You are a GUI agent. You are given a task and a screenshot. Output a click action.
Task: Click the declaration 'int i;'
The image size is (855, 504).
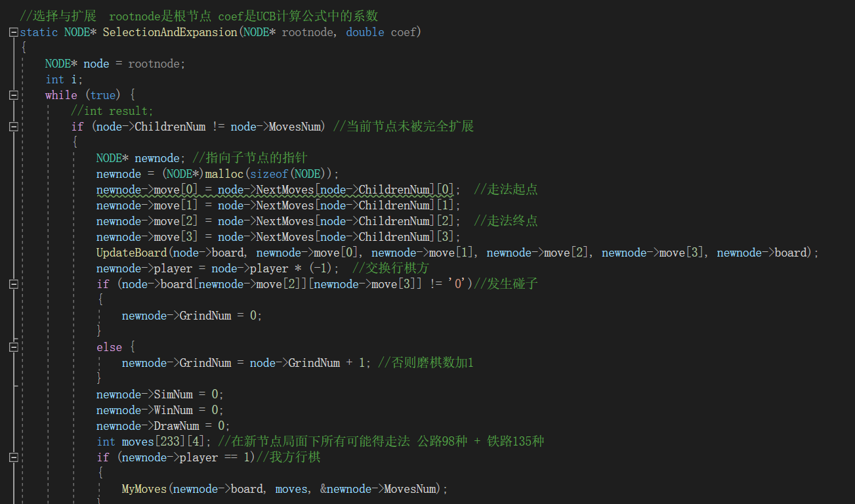(64, 79)
